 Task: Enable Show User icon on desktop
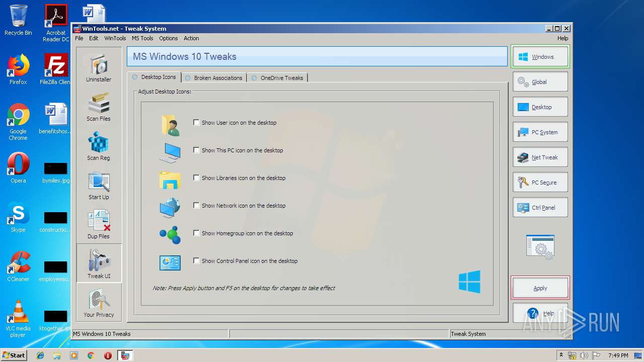point(197,123)
